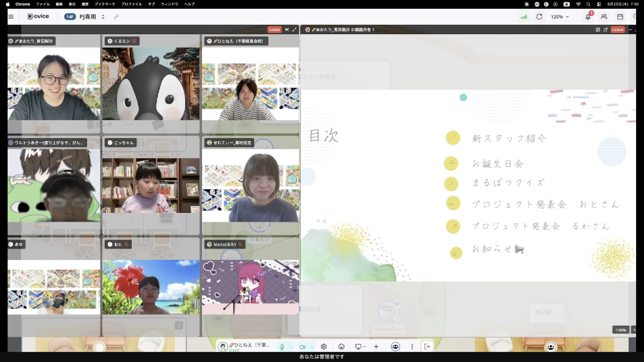Image resolution: width=644 pixels, height=362 pixels.
Task: Open the ファイル menu
Action: coord(43,4)
